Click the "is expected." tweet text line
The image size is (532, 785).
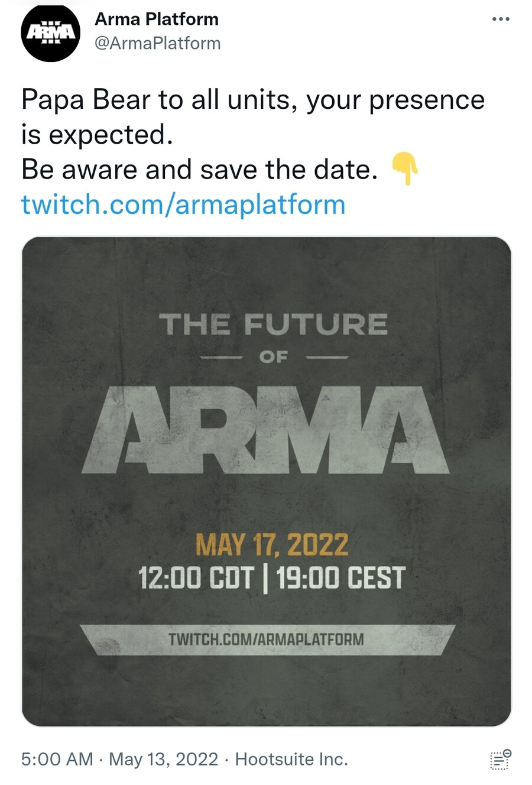[97, 135]
